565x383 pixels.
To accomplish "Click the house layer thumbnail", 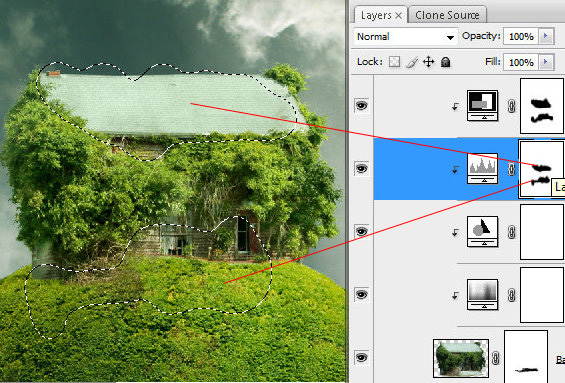I will [x=461, y=358].
